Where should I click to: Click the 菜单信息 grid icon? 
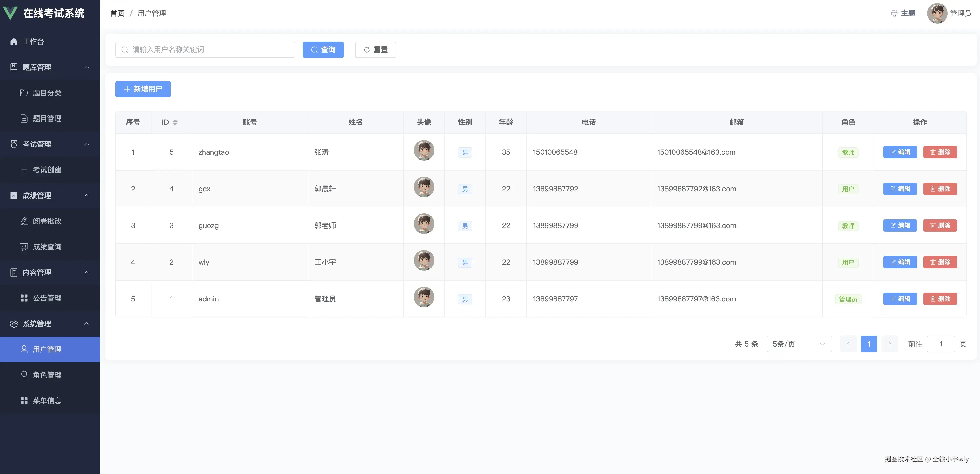pyautogui.click(x=24, y=400)
